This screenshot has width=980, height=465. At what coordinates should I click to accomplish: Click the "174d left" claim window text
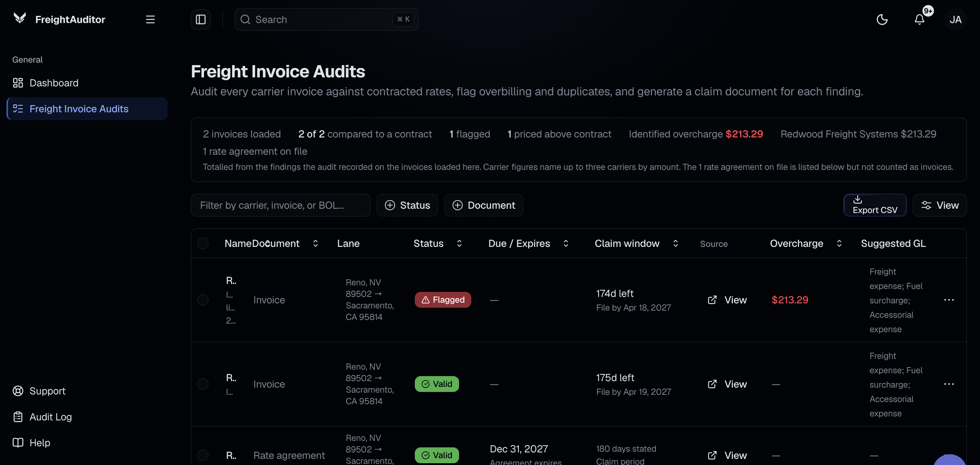(615, 293)
